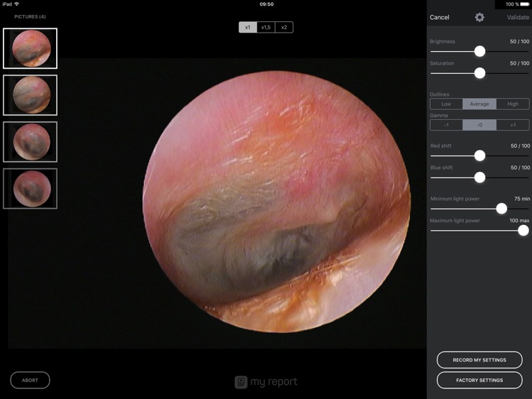Set zoom to x1

[248, 27]
